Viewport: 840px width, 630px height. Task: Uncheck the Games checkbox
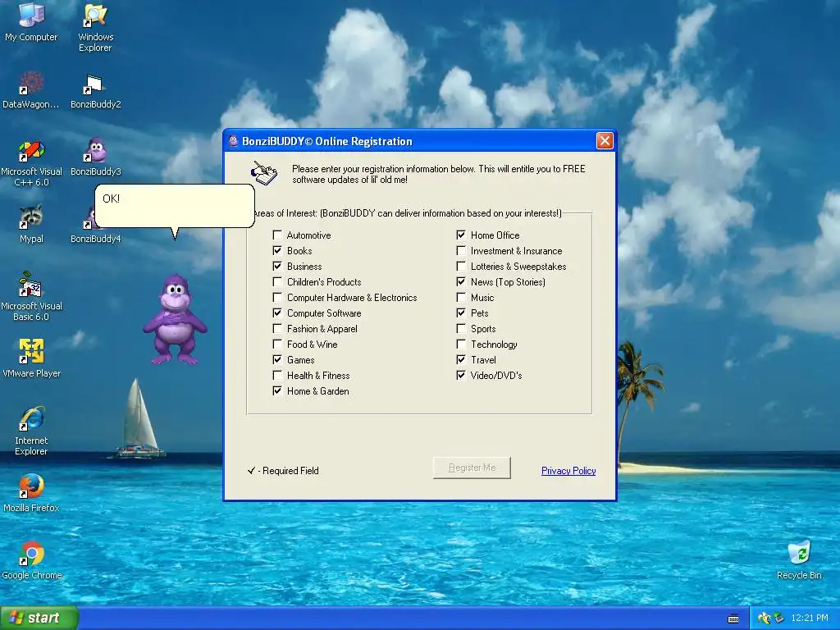coord(277,359)
